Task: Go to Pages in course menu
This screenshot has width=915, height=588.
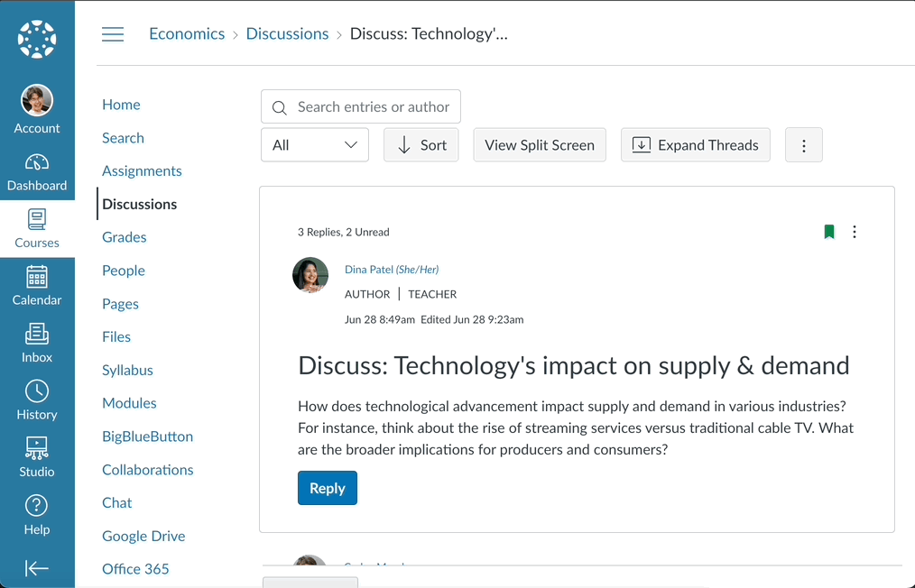Action: click(120, 304)
